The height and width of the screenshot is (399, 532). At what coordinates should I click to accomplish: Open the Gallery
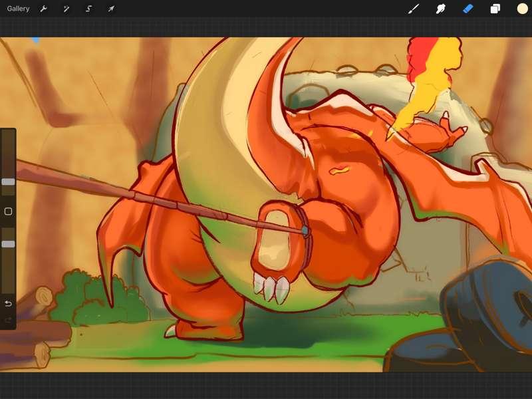[18, 9]
